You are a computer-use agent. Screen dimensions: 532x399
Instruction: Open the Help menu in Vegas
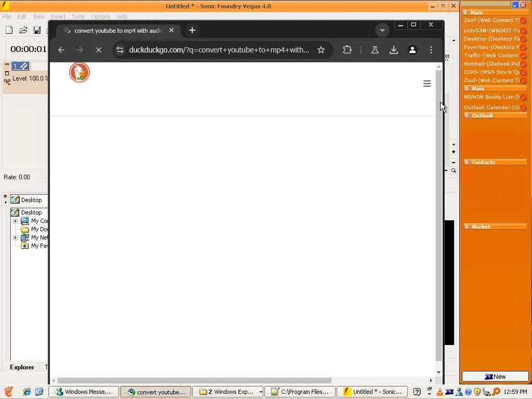(122, 16)
